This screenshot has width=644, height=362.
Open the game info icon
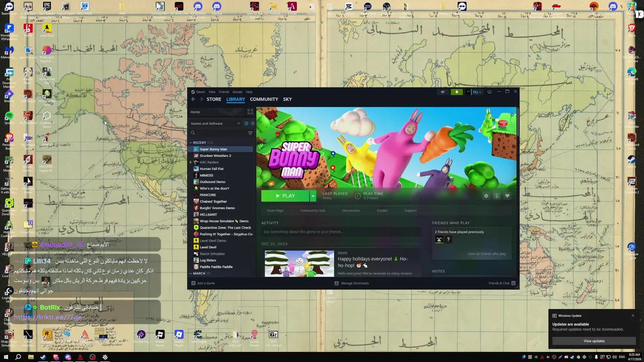[x=497, y=196]
